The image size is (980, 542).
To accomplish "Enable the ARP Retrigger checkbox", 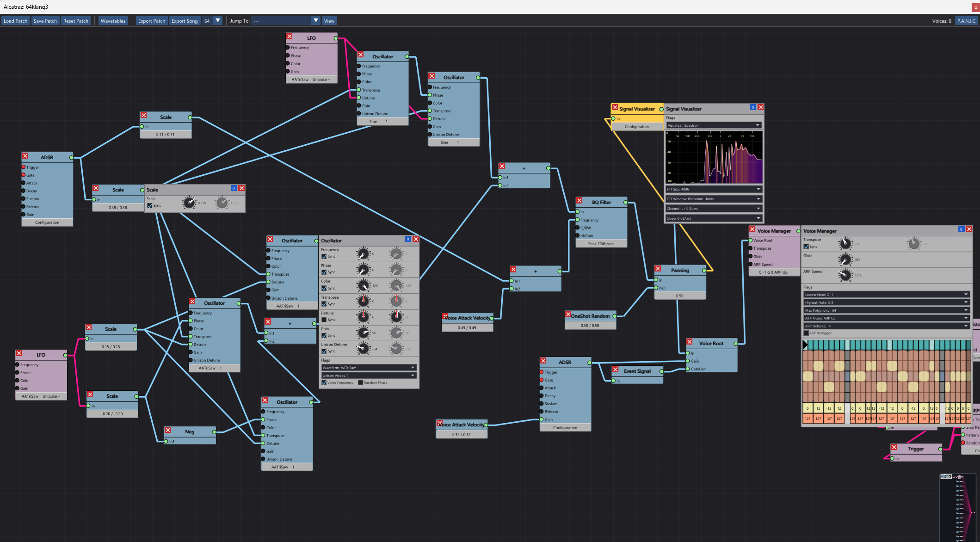I will [x=806, y=333].
